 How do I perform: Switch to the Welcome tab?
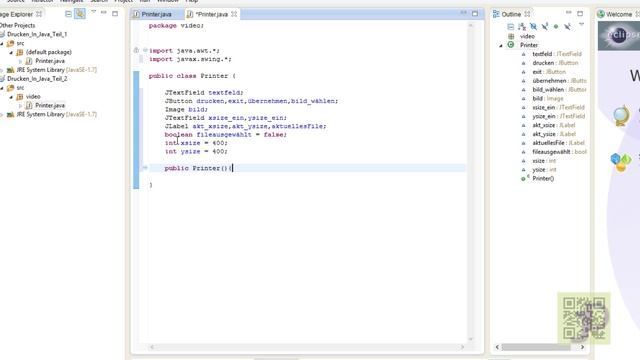[x=619, y=14]
